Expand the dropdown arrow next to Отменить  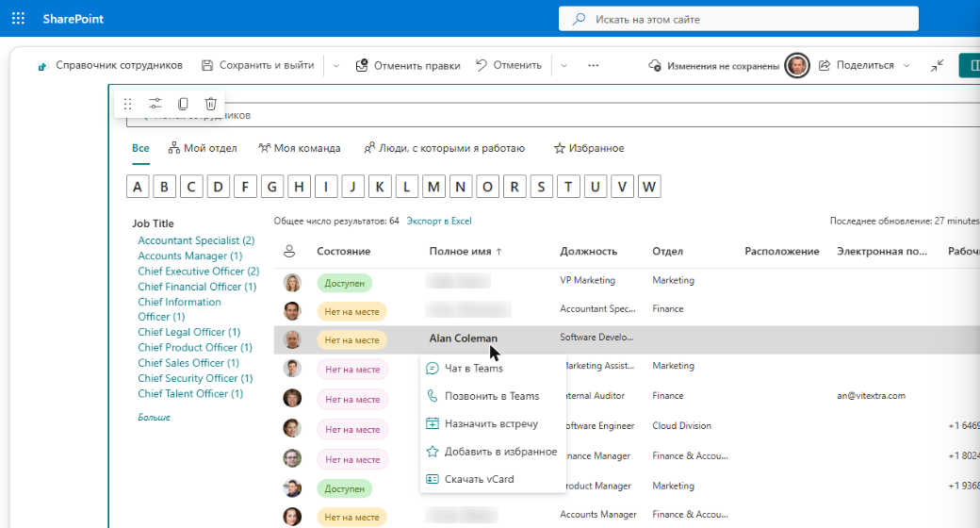pos(563,66)
